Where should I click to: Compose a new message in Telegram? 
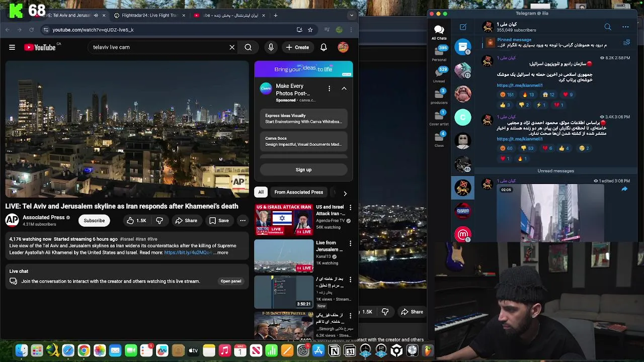point(463,27)
